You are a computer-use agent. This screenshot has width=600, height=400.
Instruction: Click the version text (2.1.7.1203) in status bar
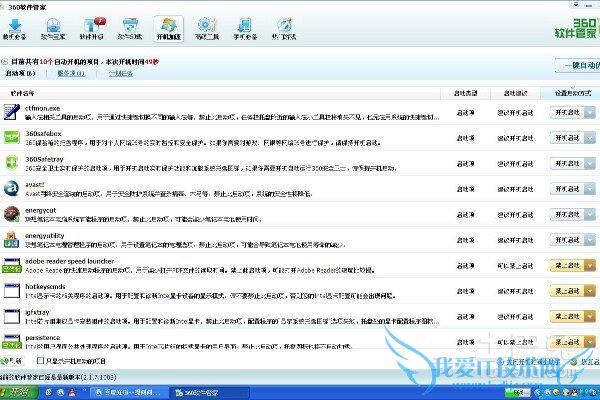99,377
